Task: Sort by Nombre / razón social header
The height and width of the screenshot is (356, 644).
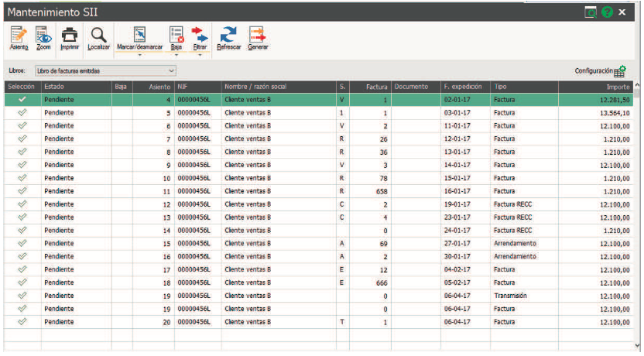Action: (x=279, y=87)
